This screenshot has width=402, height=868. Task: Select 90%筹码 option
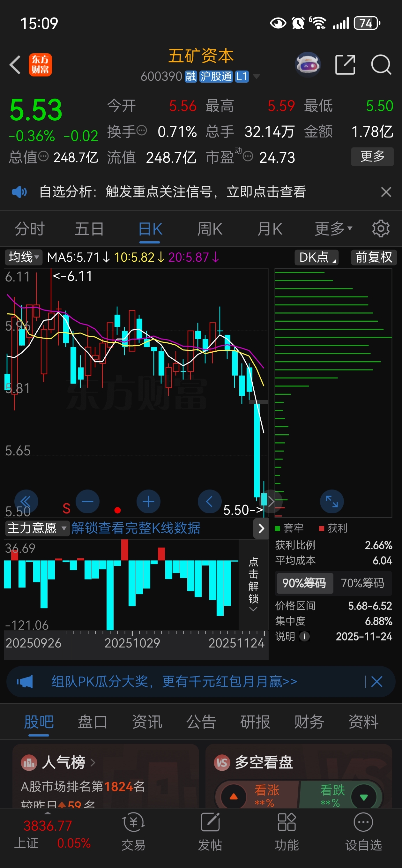[304, 583]
